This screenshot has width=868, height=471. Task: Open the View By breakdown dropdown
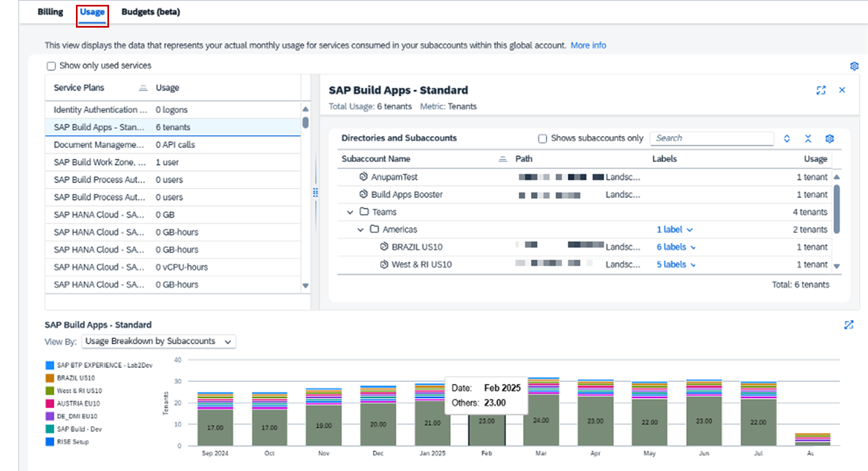click(158, 341)
